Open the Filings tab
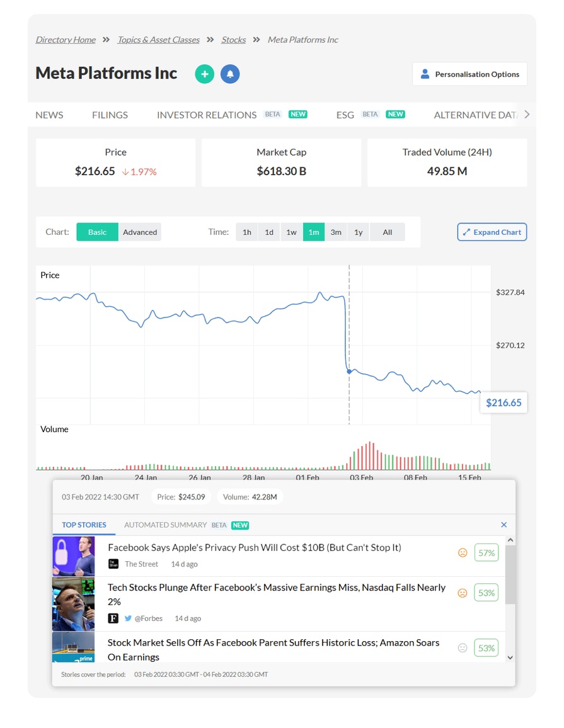The width and height of the screenshot is (564, 728). click(x=110, y=115)
